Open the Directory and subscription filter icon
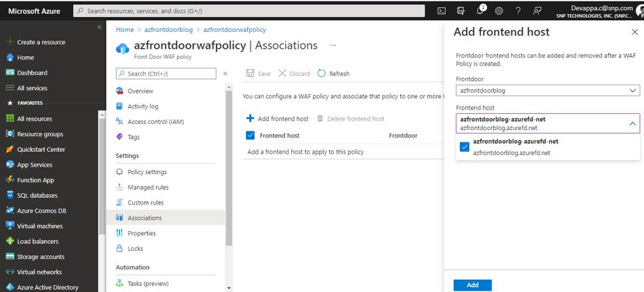This screenshot has height=292, width=644. (x=460, y=11)
